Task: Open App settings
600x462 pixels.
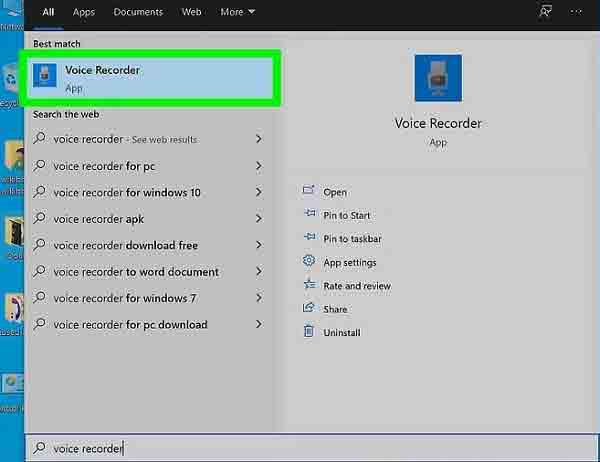Action: [350, 263]
